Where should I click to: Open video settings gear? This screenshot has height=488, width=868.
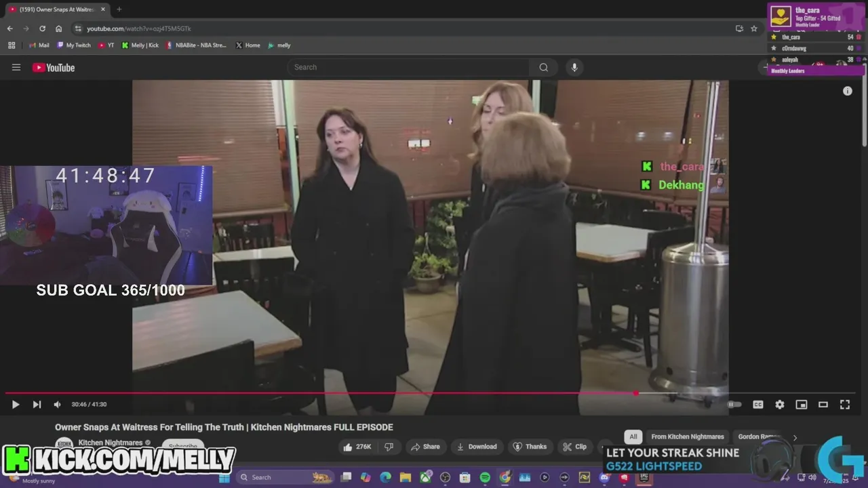(x=780, y=405)
